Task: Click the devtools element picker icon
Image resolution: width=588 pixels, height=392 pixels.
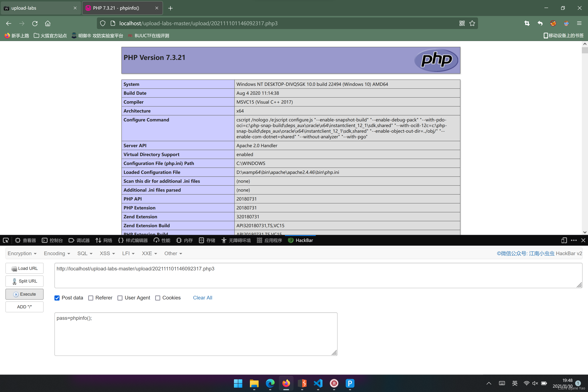Action: pos(6,240)
